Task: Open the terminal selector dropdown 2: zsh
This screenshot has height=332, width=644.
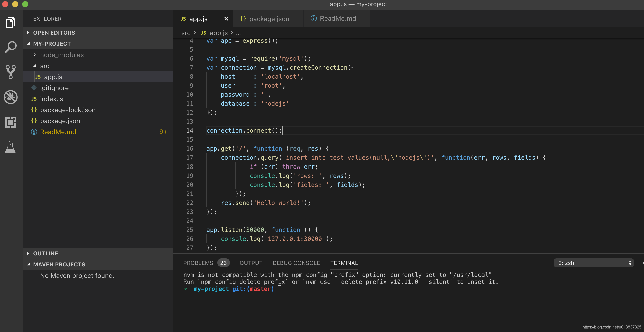Action: (x=594, y=263)
